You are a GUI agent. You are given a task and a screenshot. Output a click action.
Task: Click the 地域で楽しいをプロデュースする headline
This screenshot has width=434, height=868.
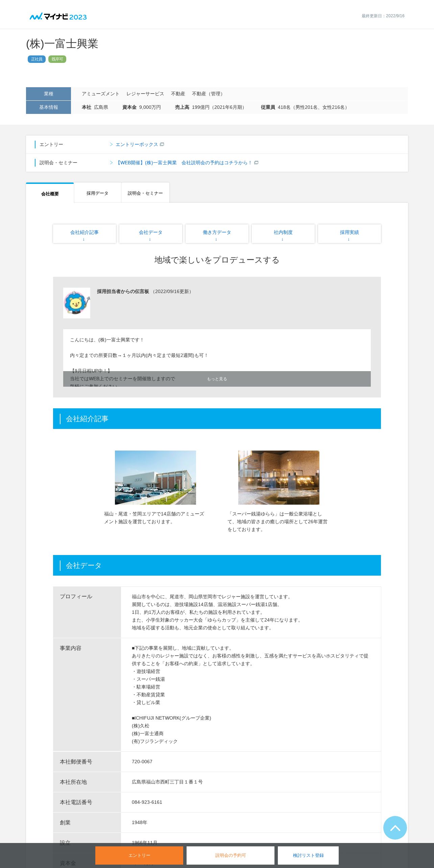(217, 260)
